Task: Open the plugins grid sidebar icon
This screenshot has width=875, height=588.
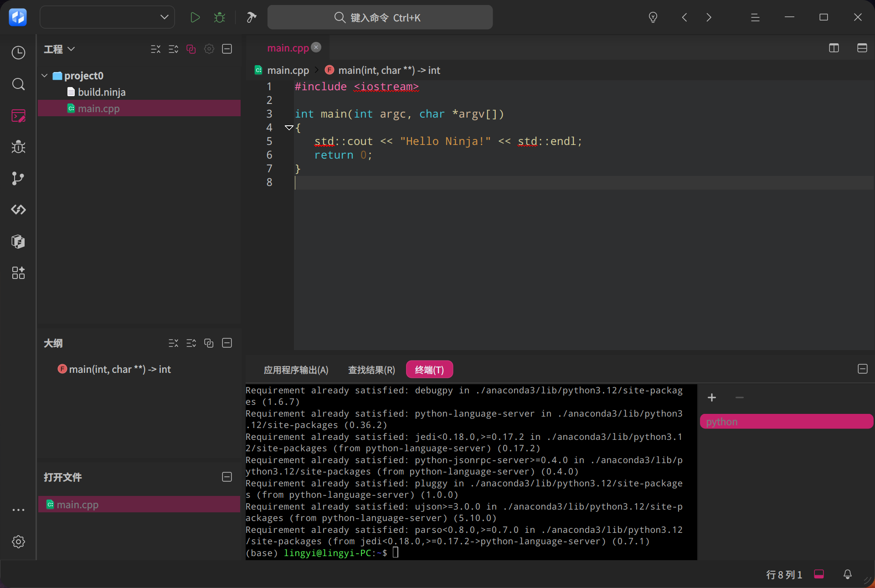Action: pyautogui.click(x=18, y=273)
